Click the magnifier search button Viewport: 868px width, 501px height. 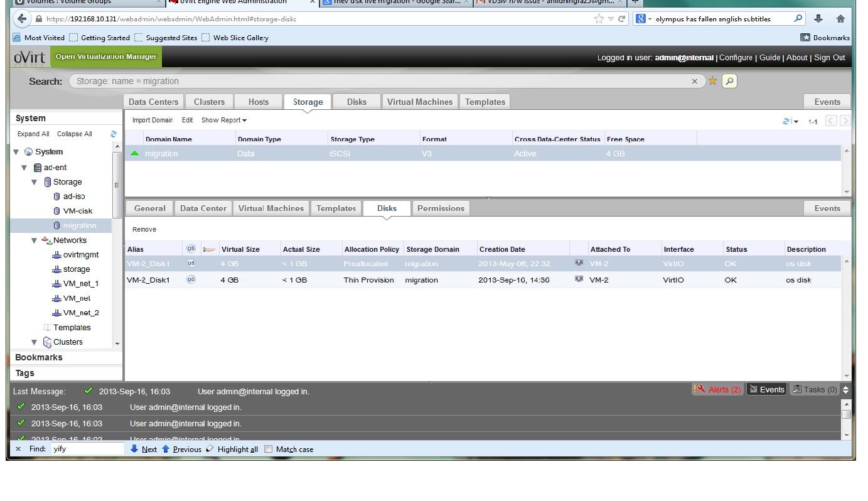point(729,81)
